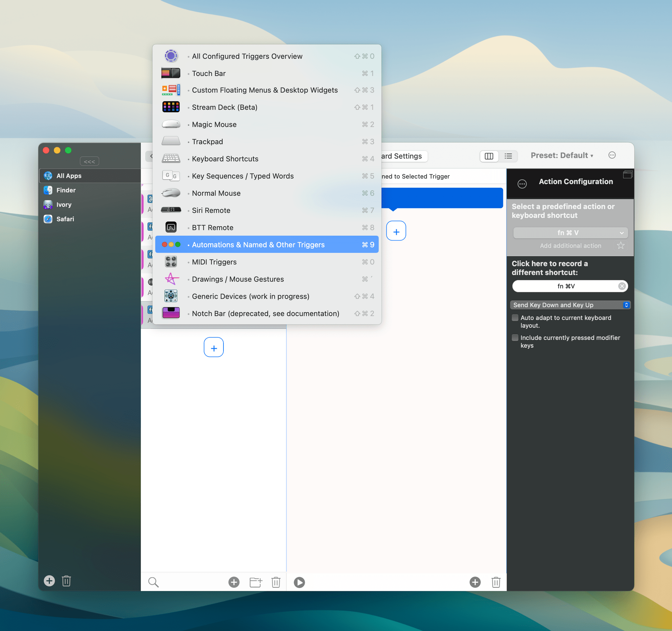The width and height of the screenshot is (672, 631).
Task: Open the Preset: Default dropdown
Action: click(562, 156)
